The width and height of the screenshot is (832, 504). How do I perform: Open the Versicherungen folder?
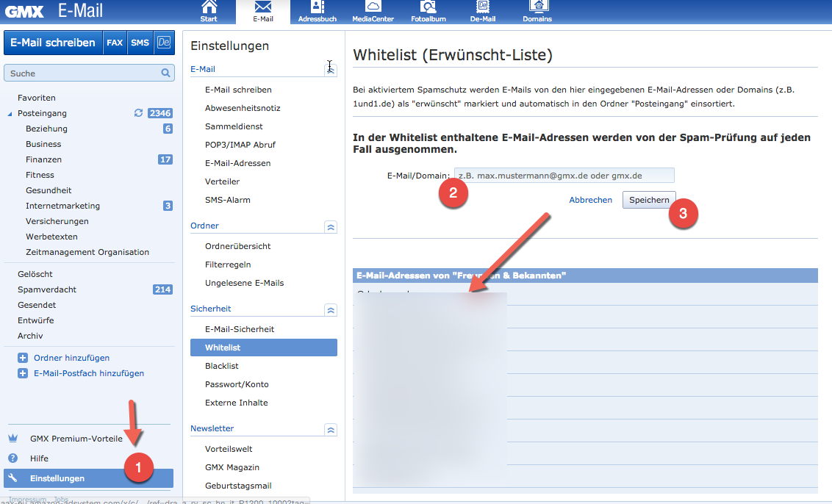click(x=57, y=220)
